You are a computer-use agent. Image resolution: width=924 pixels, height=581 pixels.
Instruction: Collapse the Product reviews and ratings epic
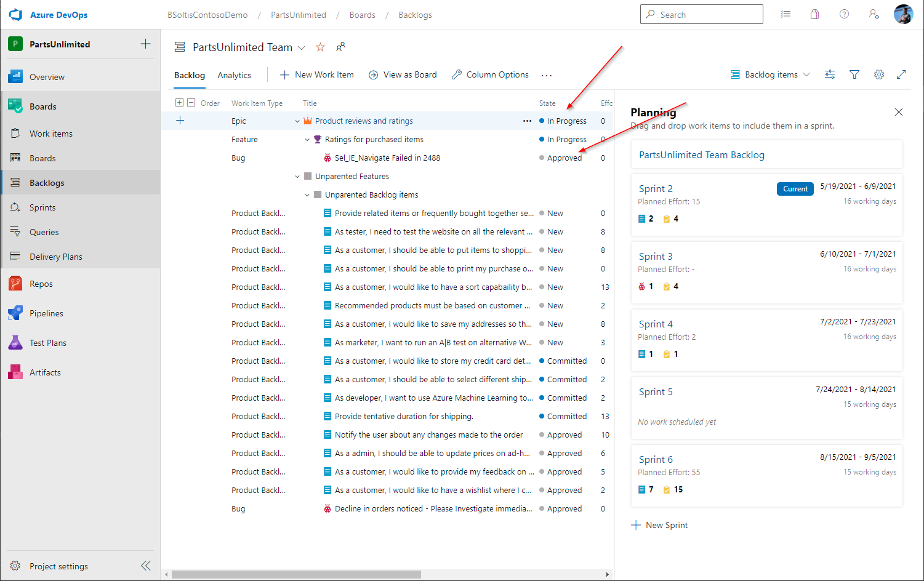(297, 121)
